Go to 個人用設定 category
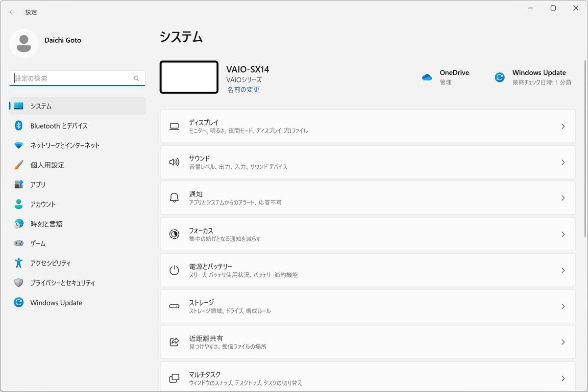This screenshot has width=588, height=392. 77,165
